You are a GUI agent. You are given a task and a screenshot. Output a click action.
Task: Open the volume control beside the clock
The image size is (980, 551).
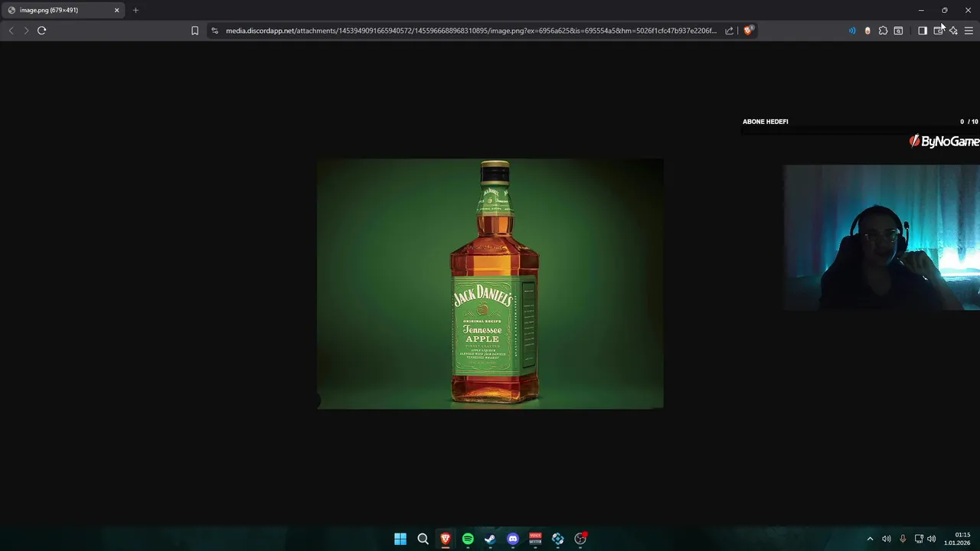[932, 539]
